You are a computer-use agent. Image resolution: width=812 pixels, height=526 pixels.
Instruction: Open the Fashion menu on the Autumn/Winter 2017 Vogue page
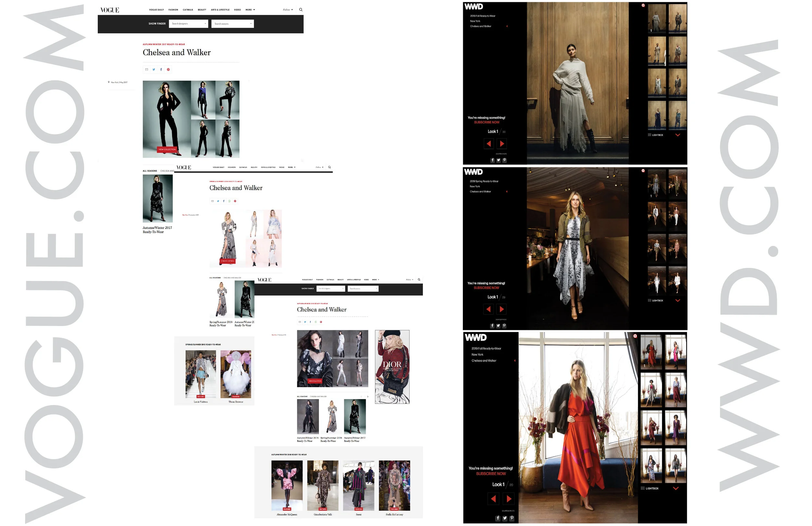173,9
